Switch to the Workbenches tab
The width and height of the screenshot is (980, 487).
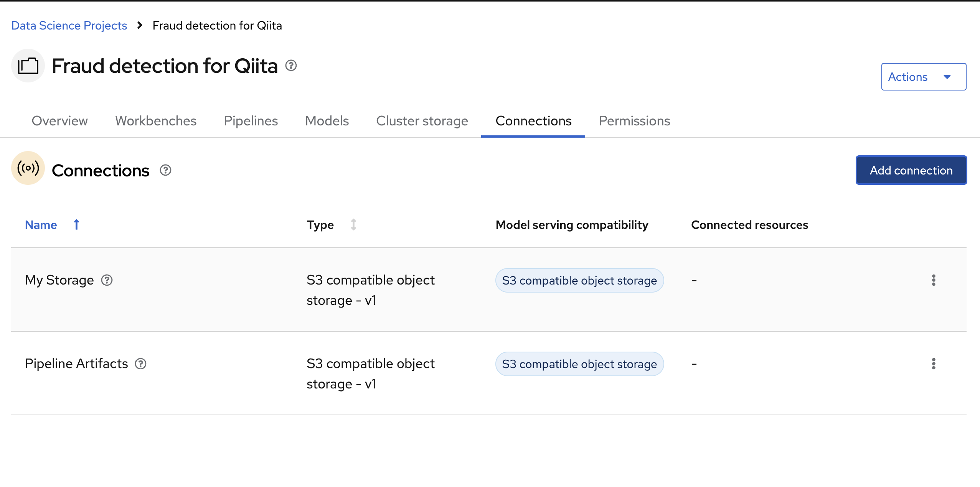[156, 121]
